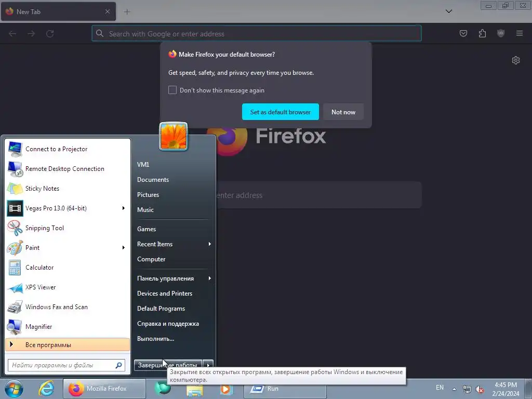Open Save to Pocket icon in Firefox
Screen dimensions: 532x399
463,33
